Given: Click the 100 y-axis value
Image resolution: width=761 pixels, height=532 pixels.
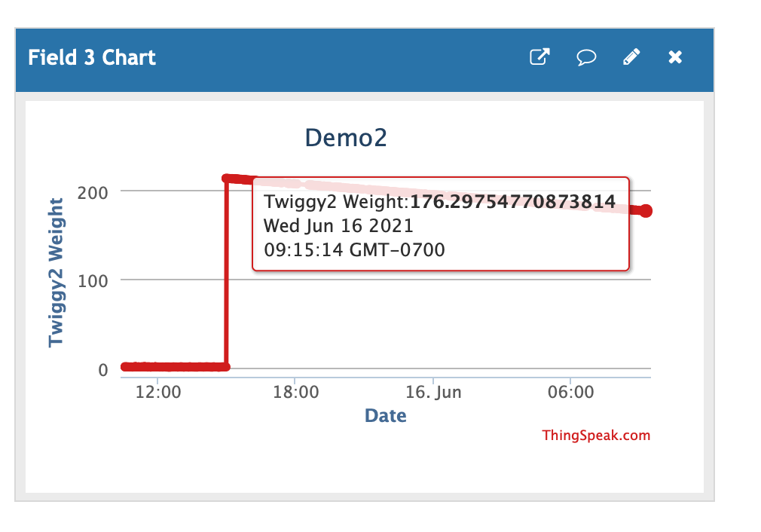Looking at the screenshot, I should tap(93, 280).
